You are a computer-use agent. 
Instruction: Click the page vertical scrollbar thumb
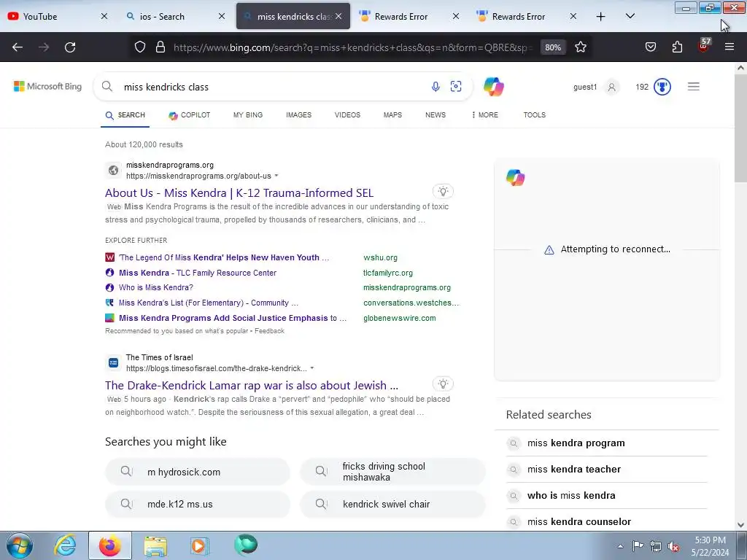(740, 128)
